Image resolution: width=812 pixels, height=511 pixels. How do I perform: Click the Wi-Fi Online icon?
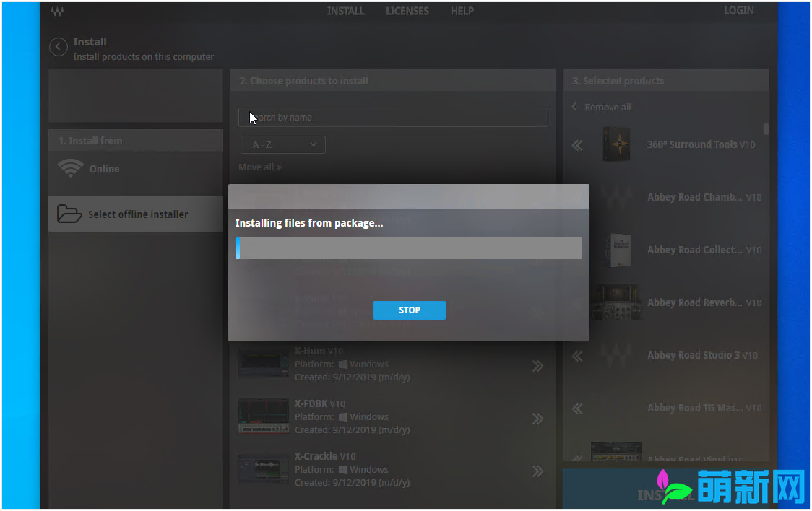(x=70, y=168)
